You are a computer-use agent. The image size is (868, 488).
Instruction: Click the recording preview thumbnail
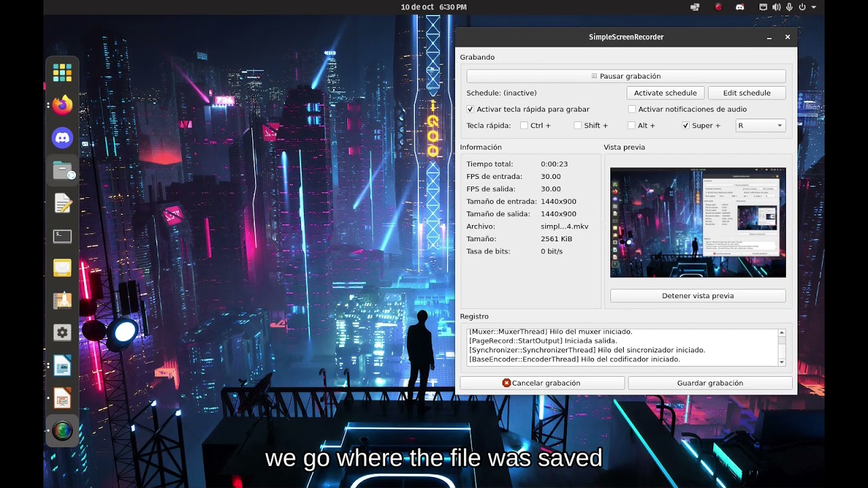pyautogui.click(x=698, y=222)
